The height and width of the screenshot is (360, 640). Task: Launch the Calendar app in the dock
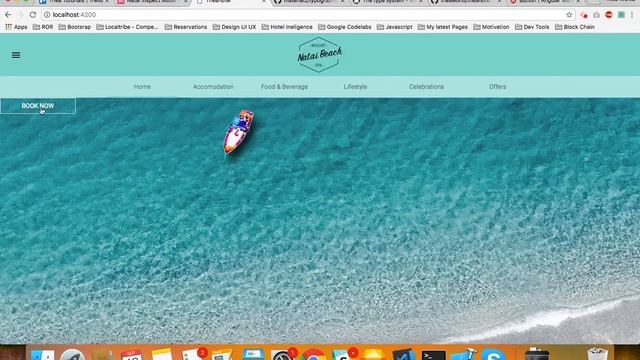pyautogui.click(x=131, y=355)
